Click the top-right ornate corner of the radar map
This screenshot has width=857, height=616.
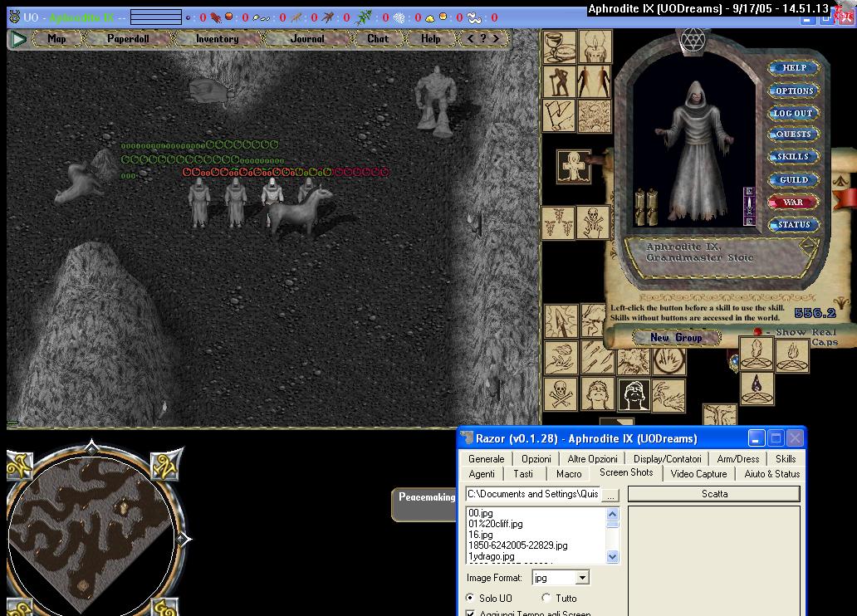pos(165,464)
